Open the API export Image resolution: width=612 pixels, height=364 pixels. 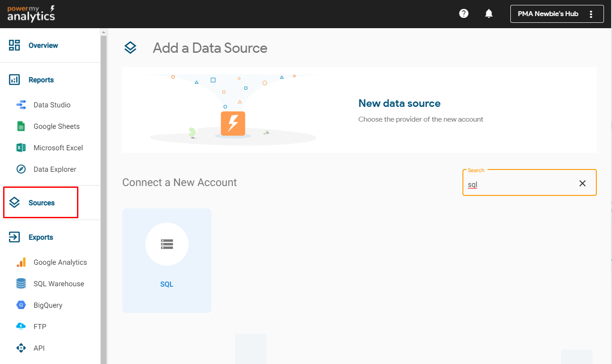(x=39, y=348)
